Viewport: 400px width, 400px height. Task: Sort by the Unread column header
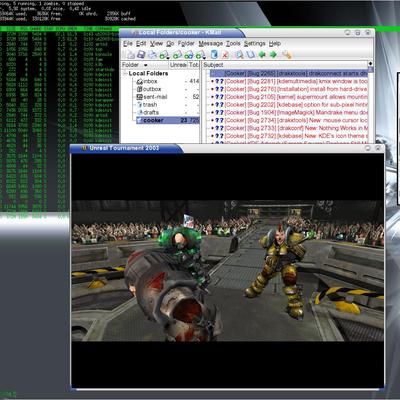178,65
